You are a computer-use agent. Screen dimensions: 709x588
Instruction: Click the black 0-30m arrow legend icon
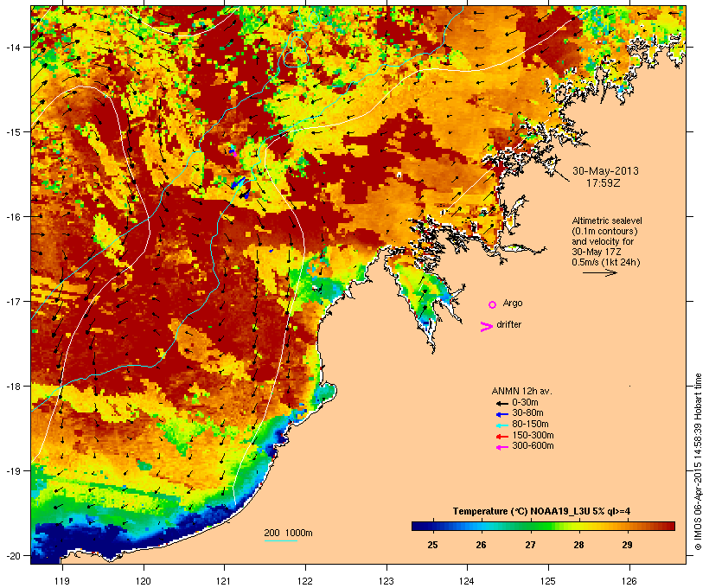[501, 403]
